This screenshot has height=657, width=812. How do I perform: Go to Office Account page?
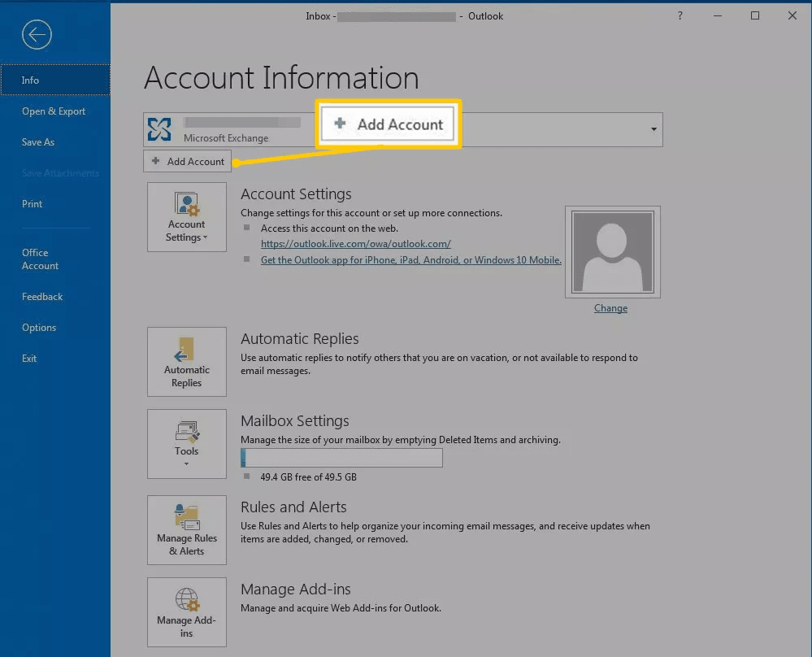coord(40,259)
